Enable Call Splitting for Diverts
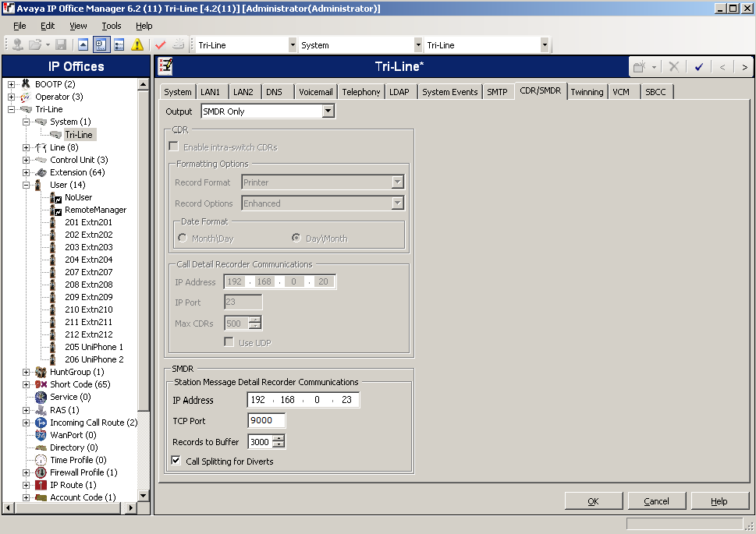Screen dimensions: 756x534 (x=176, y=461)
